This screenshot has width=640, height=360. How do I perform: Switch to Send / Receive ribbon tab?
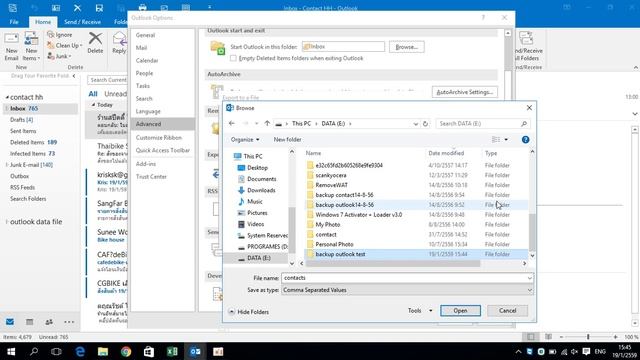(82, 22)
